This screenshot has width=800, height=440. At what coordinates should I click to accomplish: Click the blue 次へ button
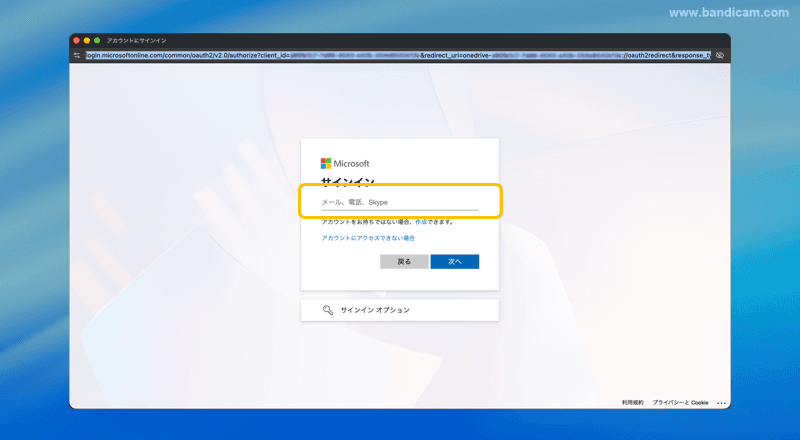coord(455,261)
